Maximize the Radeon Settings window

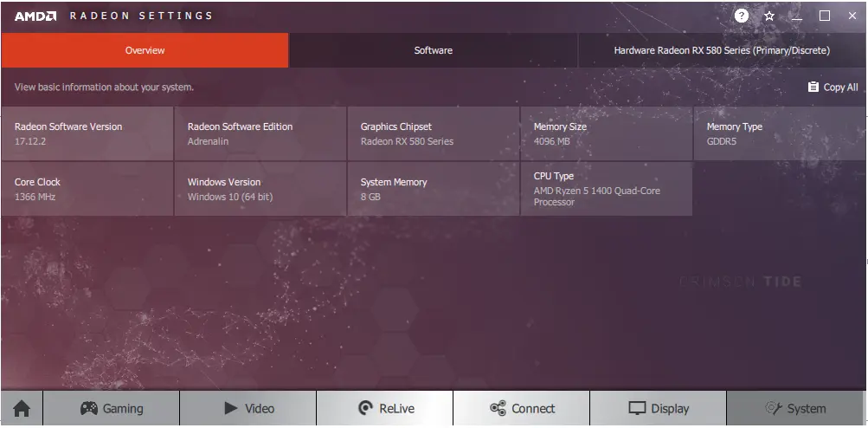[824, 16]
